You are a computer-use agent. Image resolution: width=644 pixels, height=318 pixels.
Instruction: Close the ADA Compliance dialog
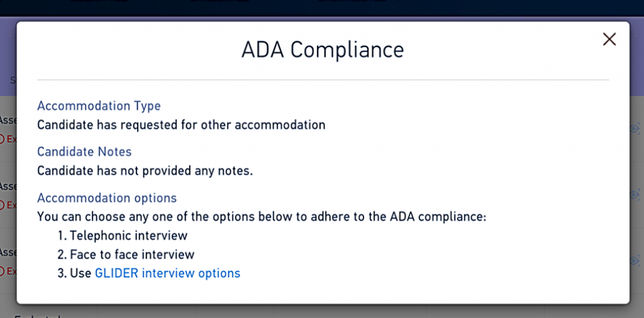pyautogui.click(x=609, y=40)
